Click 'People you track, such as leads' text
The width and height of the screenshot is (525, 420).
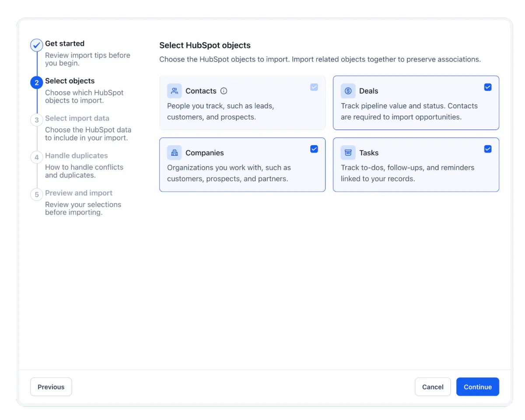(220, 112)
